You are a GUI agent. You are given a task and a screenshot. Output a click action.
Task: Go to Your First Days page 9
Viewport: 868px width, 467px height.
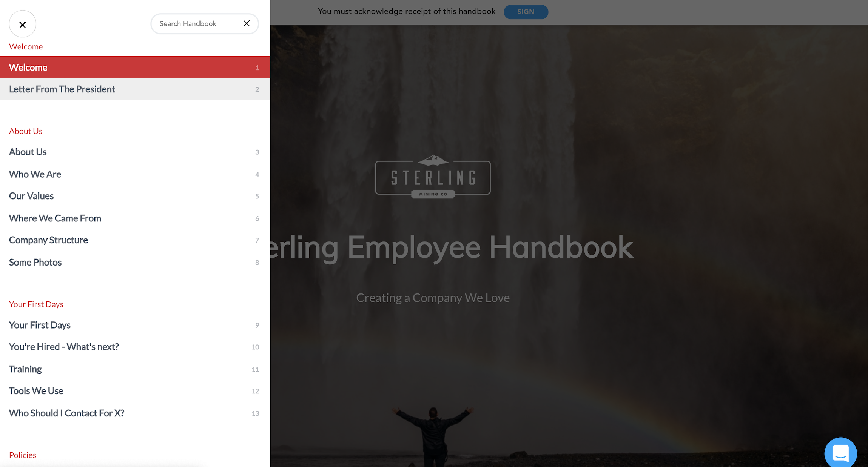point(40,325)
